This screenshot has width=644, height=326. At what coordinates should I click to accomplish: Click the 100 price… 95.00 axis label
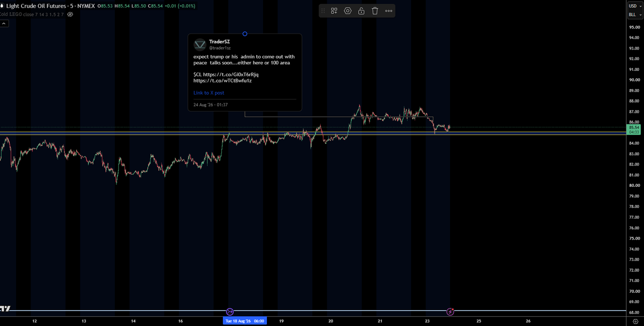point(634,27)
